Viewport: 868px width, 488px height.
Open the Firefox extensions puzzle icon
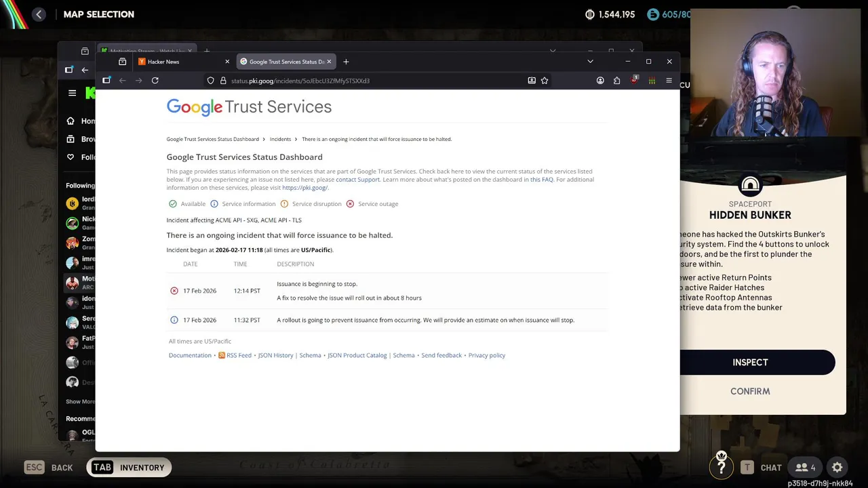coord(616,81)
